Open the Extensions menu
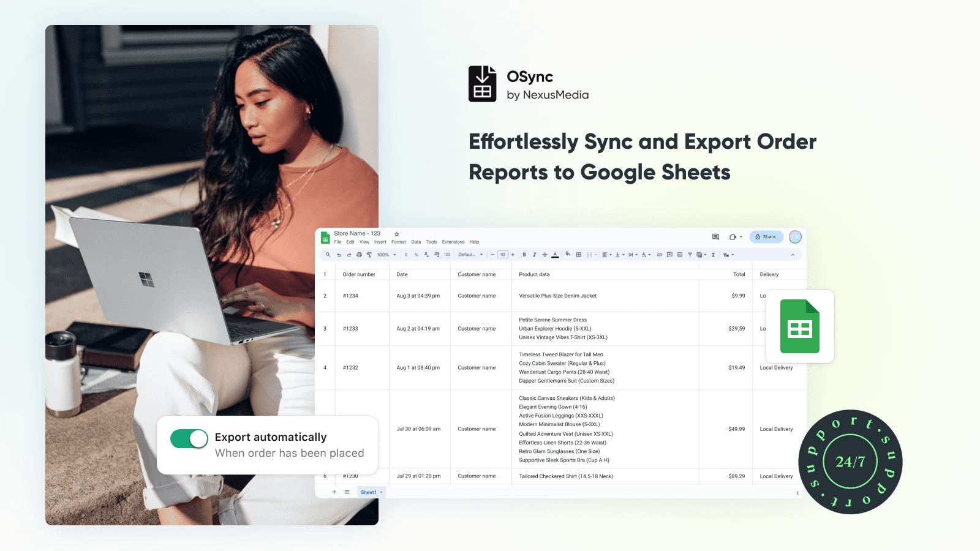 (x=453, y=242)
